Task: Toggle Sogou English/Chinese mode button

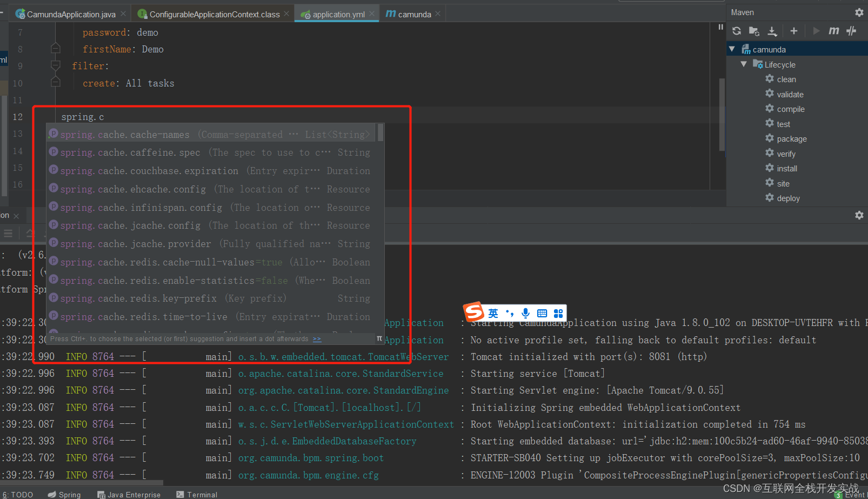Action: pos(493,313)
